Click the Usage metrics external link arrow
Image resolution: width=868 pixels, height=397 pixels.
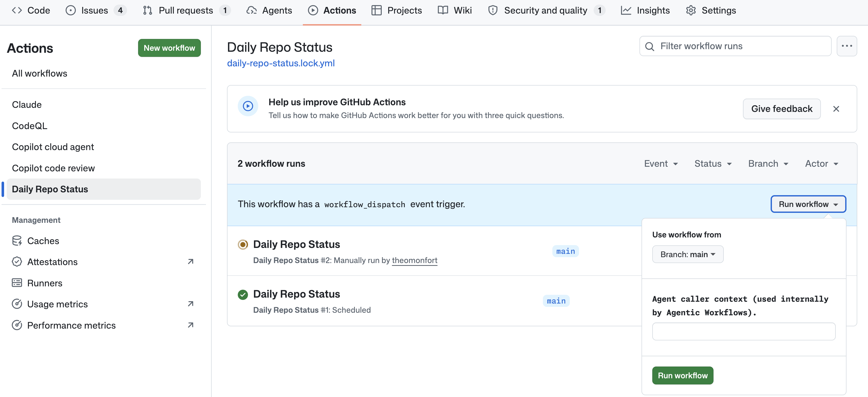(191, 304)
